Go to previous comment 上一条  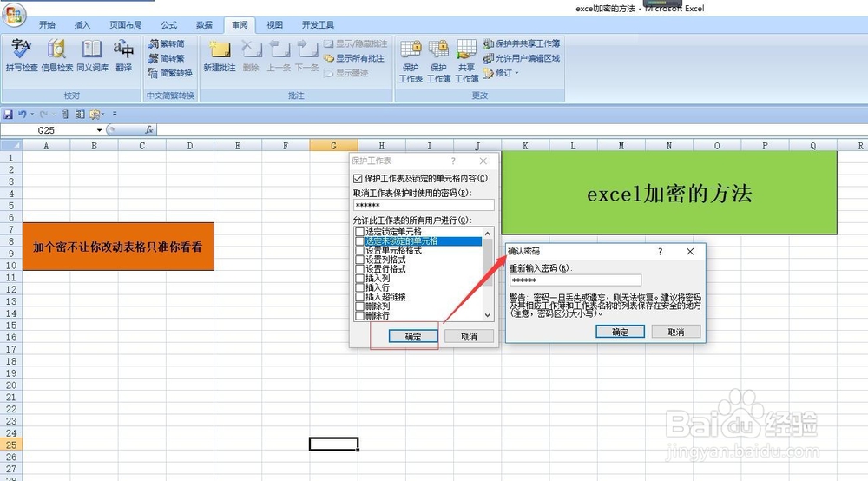[279, 56]
